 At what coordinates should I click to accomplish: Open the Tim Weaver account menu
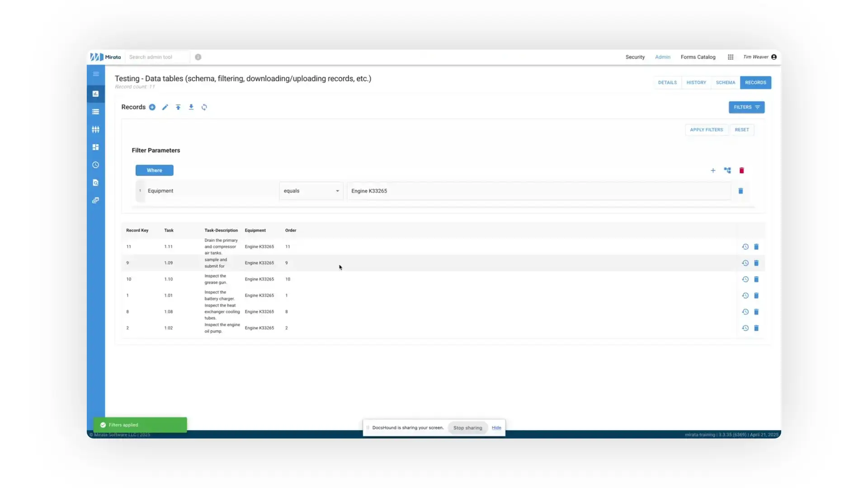tap(759, 57)
